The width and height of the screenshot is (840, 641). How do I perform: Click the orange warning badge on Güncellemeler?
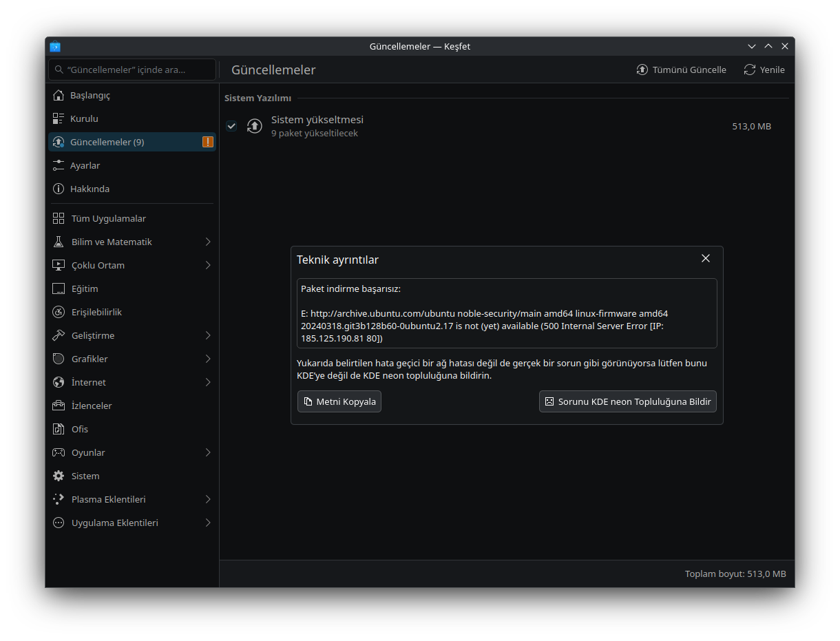[207, 142]
